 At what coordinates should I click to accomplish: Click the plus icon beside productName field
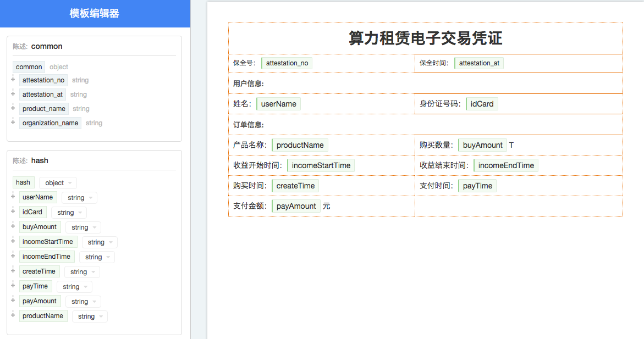click(13, 315)
